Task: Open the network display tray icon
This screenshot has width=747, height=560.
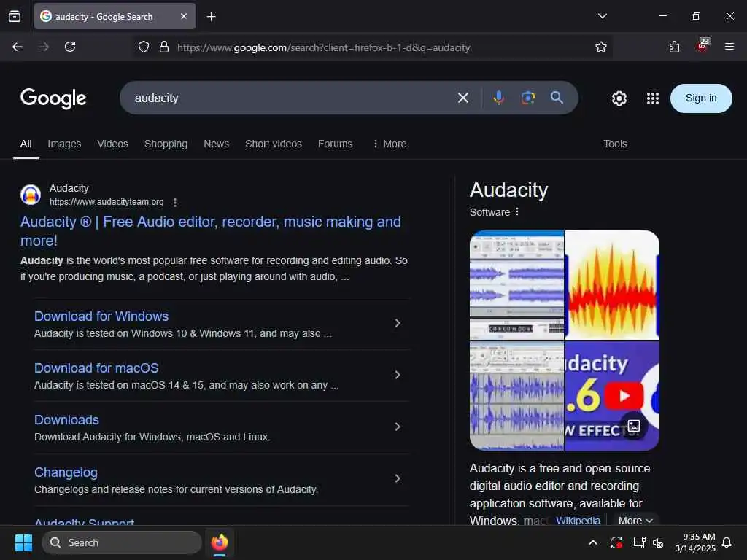Action: pyautogui.click(x=639, y=542)
